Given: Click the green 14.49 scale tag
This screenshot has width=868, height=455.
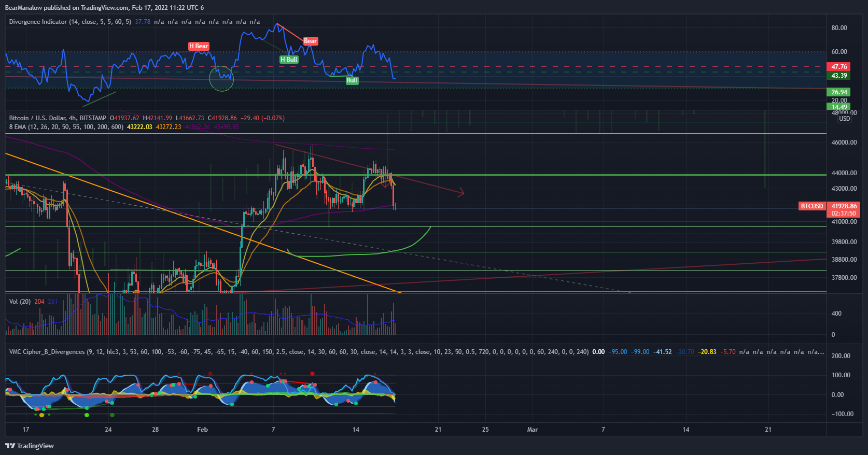Looking at the screenshot, I should pos(838,107).
